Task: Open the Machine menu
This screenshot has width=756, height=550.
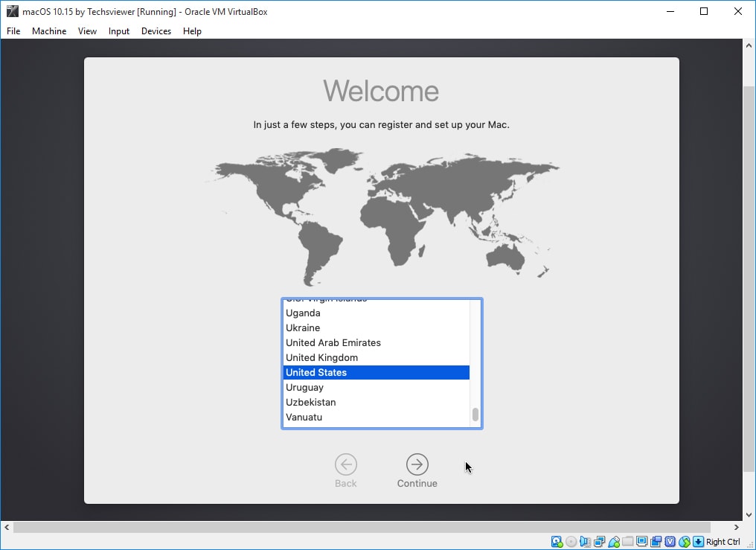Action: (49, 31)
